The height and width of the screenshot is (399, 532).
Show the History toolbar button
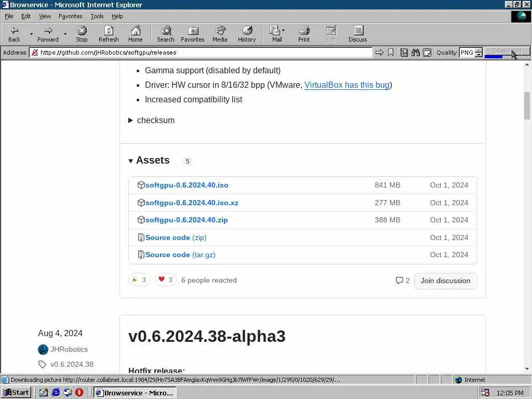point(247,34)
